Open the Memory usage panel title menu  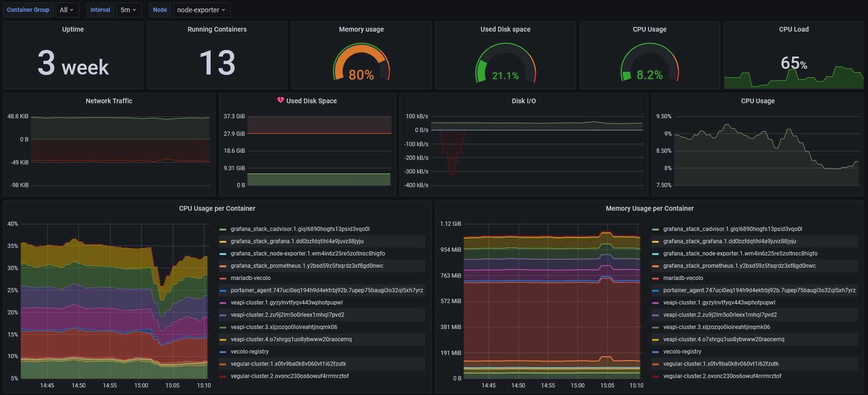click(361, 29)
